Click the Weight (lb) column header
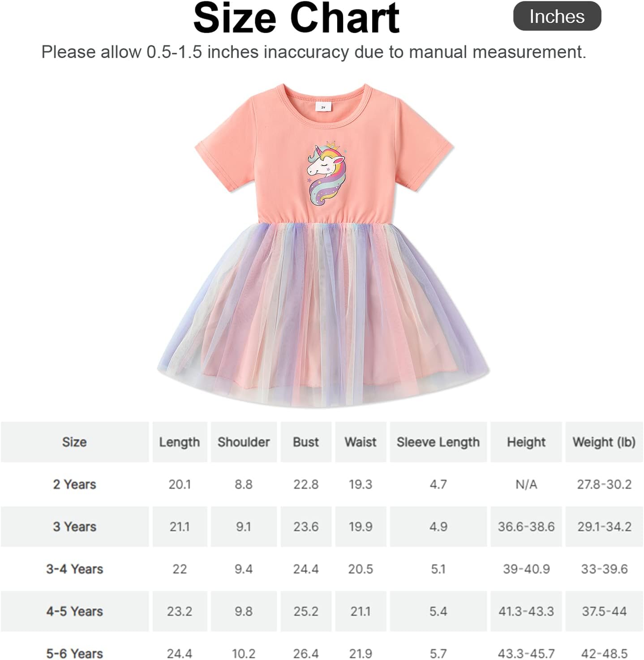Viewport: 644px width, 660px height. 604,442
